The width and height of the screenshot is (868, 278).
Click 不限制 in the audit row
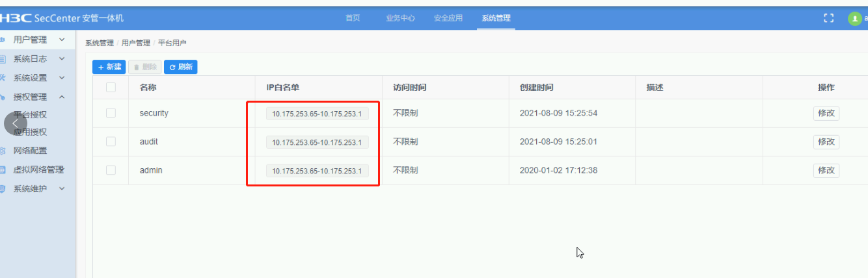pyautogui.click(x=405, y=142)
